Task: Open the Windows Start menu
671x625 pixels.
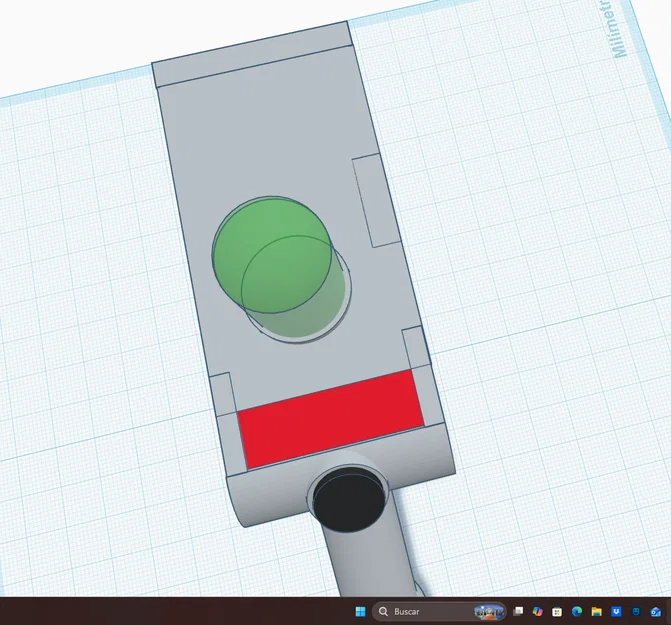Action: point(360,611)
